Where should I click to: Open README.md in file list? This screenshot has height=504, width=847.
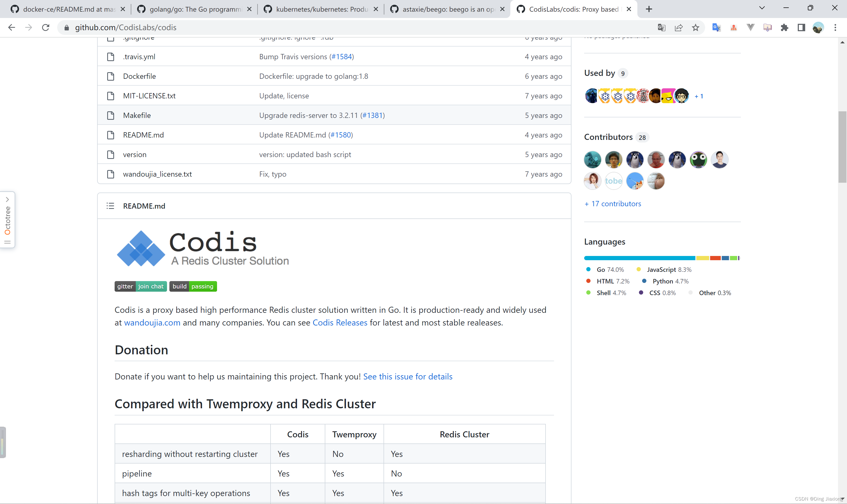point(143,135)
